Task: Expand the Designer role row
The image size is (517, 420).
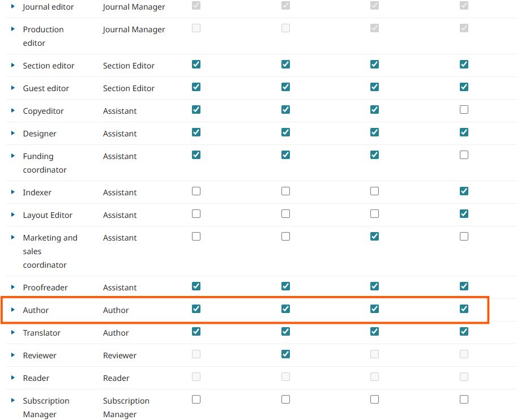Action: point(13,133)
